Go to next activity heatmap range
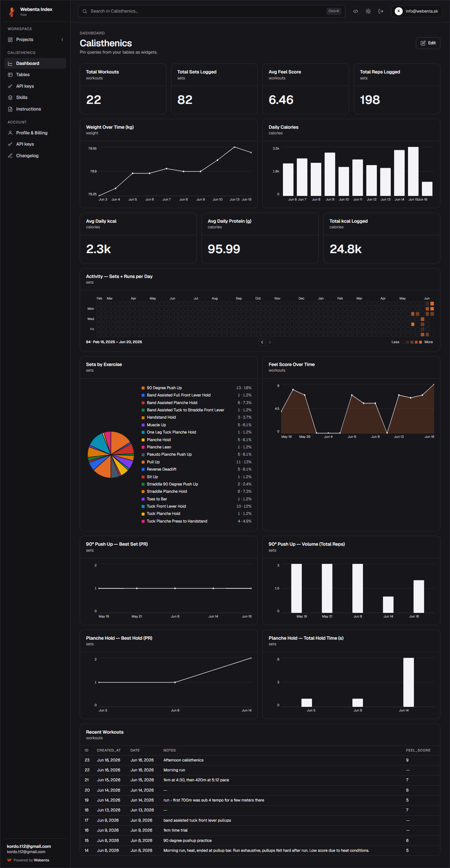The width and height of the screenshot is (450, 868). pyautogui.click(x=270, y=342)
